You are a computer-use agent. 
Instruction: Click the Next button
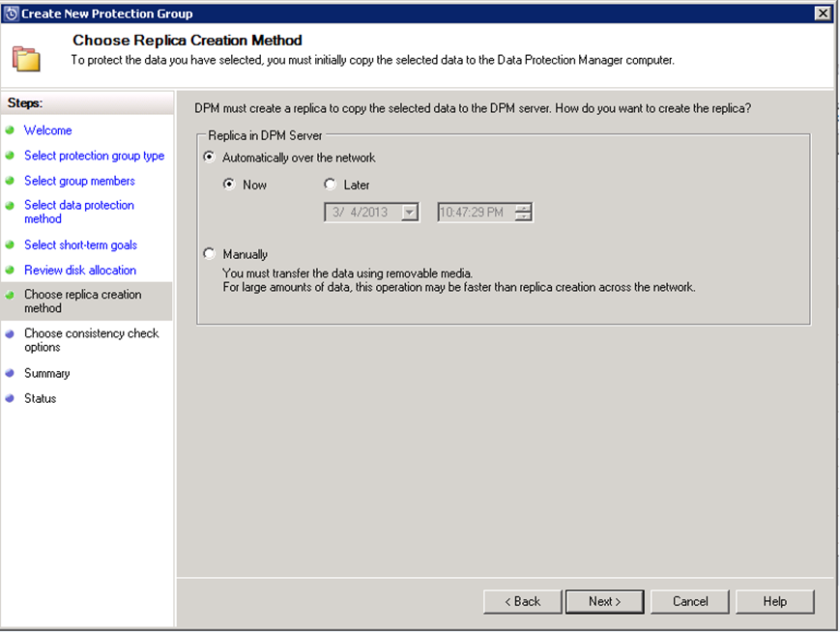pyautogui.click(x=605, y=601)
